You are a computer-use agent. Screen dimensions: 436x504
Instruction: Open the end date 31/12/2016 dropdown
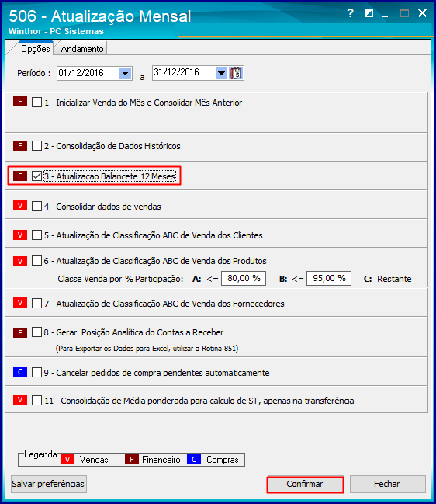click(x=221, y=73)
